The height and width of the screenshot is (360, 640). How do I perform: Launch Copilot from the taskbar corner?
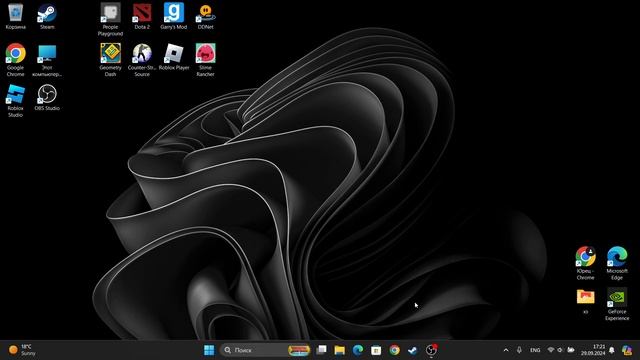point(627,350)
